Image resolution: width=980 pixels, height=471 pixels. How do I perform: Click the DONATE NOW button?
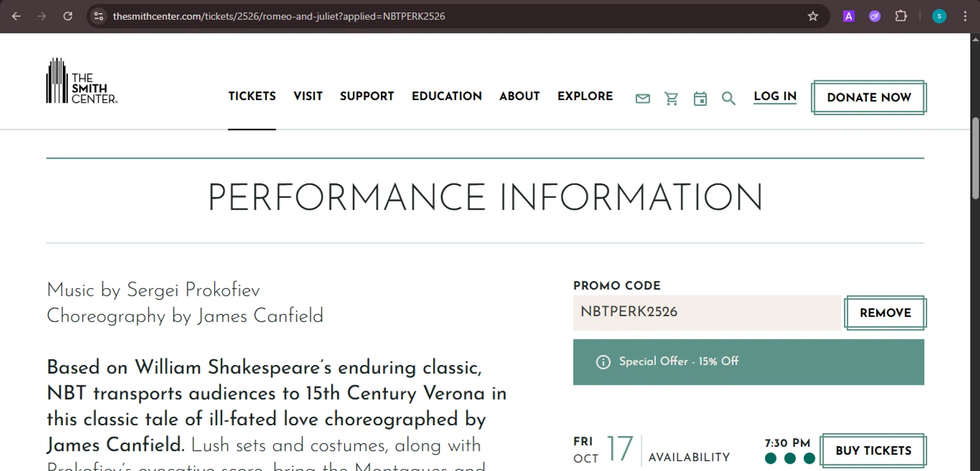tap(869, 97)
